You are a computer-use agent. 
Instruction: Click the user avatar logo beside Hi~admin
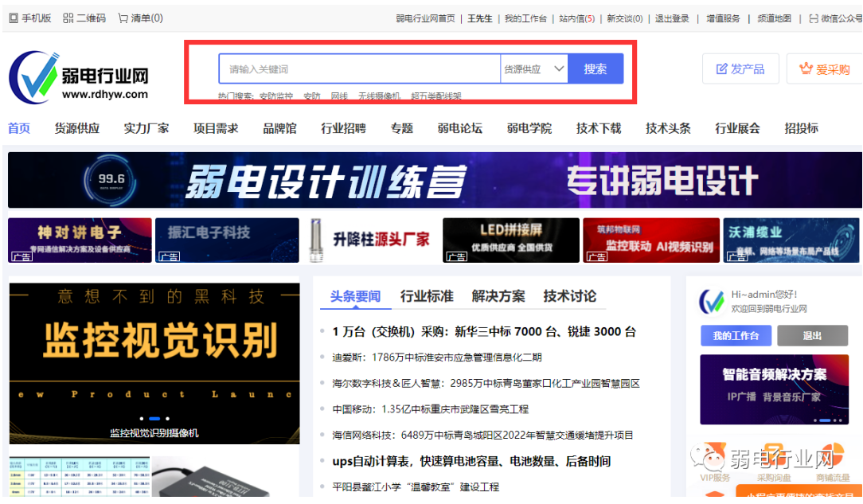tap(711, 302)
